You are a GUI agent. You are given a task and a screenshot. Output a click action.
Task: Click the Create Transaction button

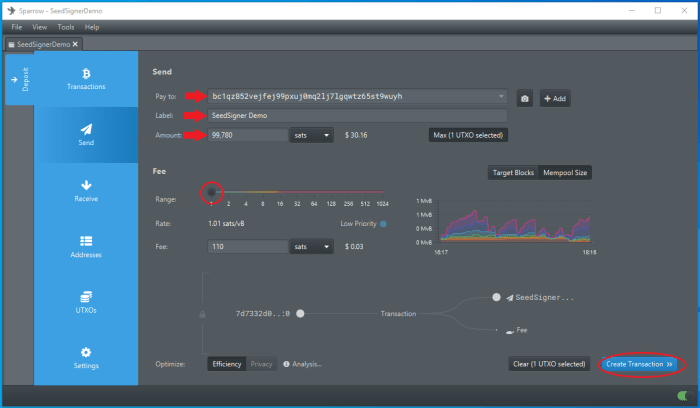click(x=639, y=364)
